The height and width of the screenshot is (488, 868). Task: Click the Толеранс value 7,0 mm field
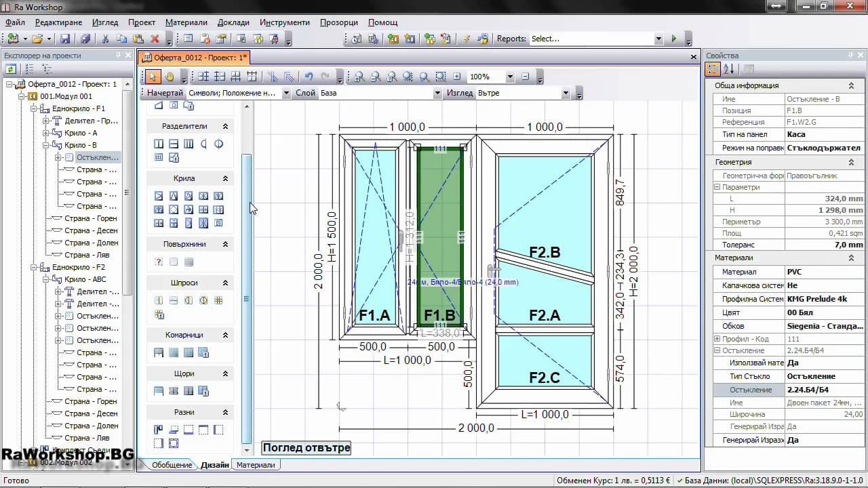point(824,245)
